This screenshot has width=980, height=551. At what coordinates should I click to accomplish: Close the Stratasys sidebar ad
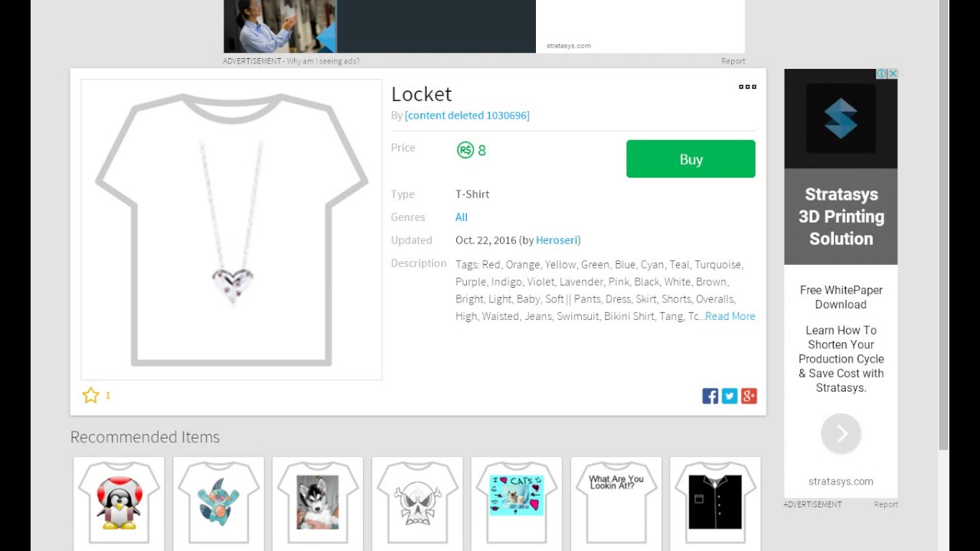(893, 73)
